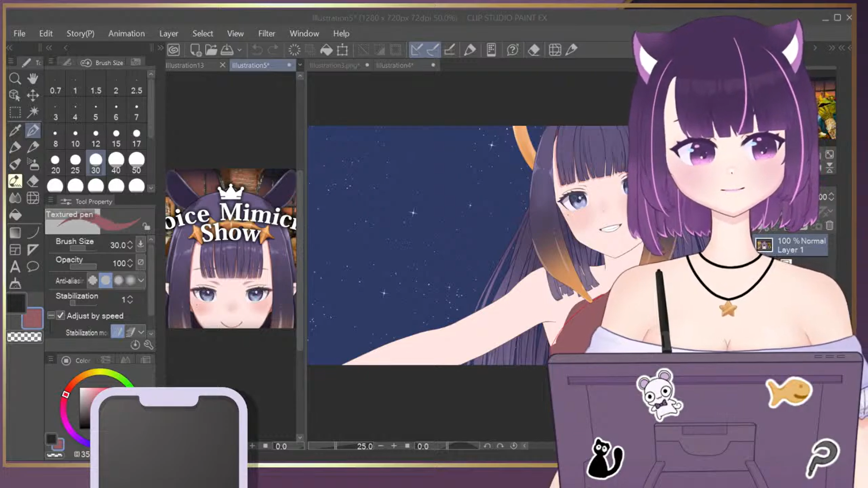The height and width of the screenshot is (488, 868).
Task: Select the Zoom magnifier tool
Action: point(15,79)
